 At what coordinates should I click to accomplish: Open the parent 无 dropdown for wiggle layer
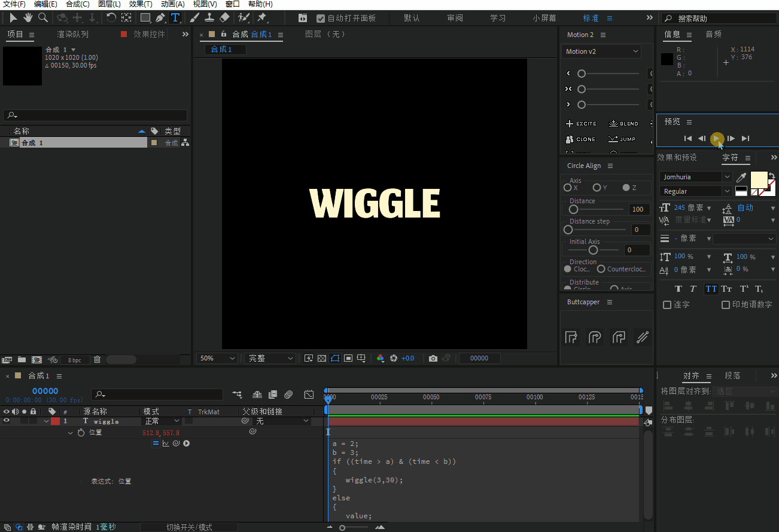pyautogui.click(x=282, y=421)
